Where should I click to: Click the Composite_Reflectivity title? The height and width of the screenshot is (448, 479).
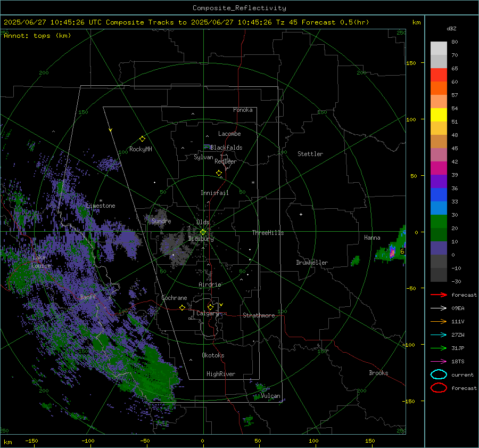239,8
